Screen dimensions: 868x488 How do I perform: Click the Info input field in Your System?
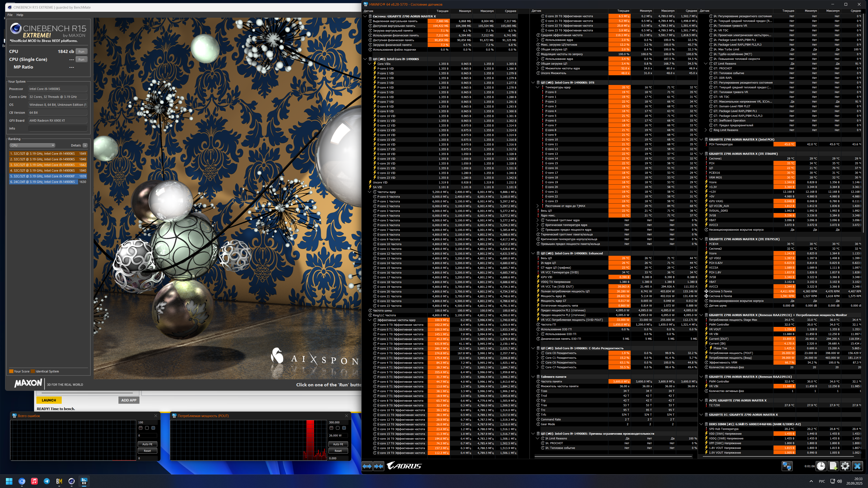(x=58, y=128)
